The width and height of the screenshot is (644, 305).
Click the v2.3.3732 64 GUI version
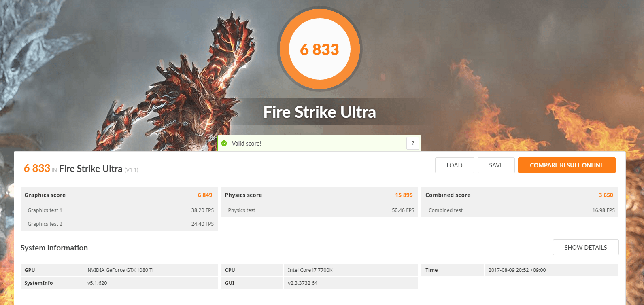point(303,283)
